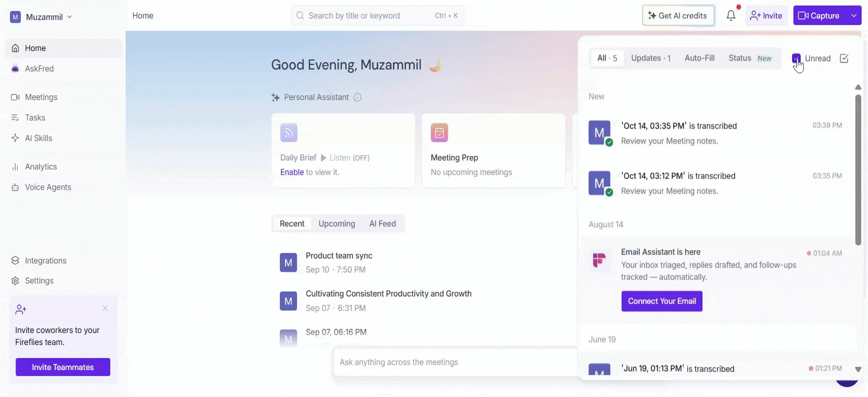Click the notification scrollbar up arrow
Image resolution: width=868 pixels, height=397 pixels.
858,87
